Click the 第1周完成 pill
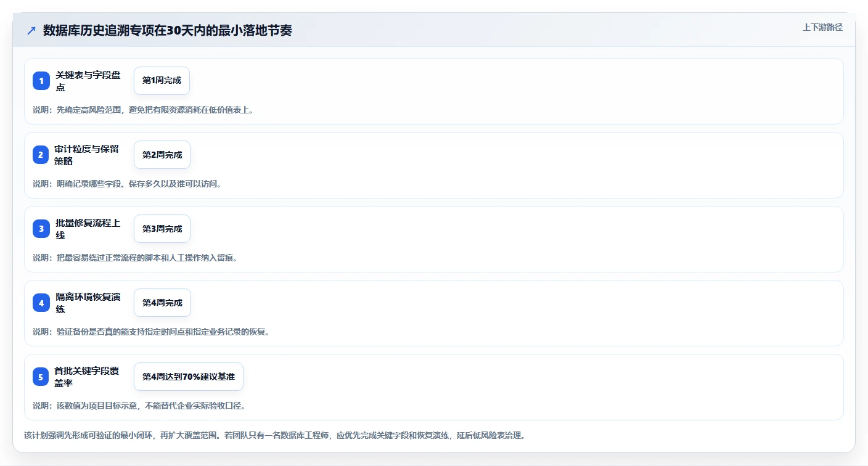This screenshot has width=868, height=466. (x=162, y=81)
